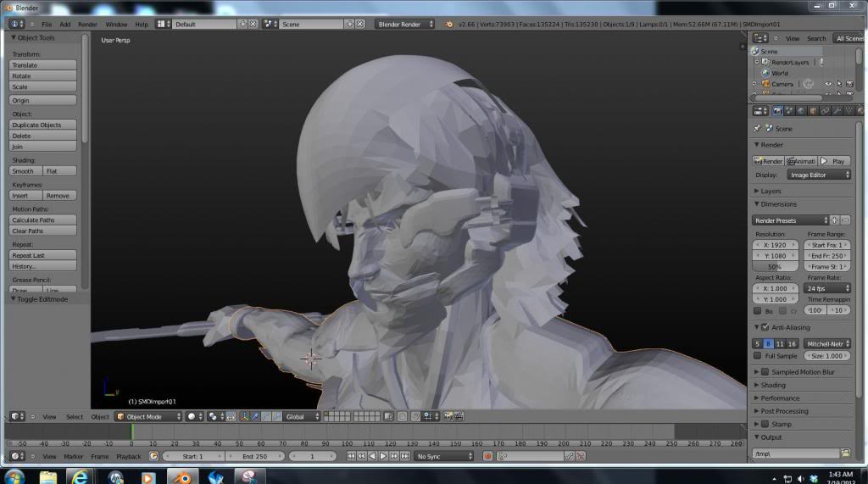Select 16 anti-aliasing samples
Screen dimensions: 868x484
[x=792, y=344]
